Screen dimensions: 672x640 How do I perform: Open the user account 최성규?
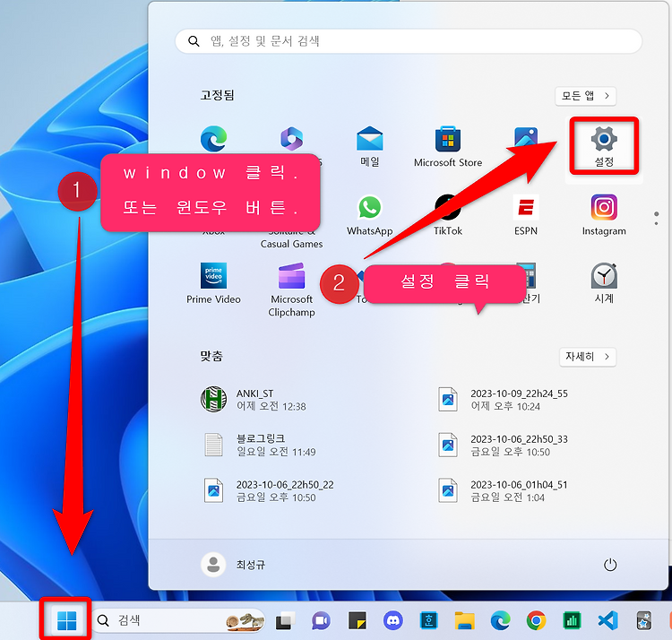[x=234, y=565]
